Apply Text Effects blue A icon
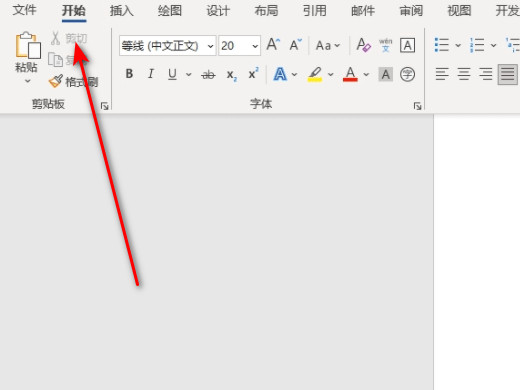520x390 pixels. 280,74
